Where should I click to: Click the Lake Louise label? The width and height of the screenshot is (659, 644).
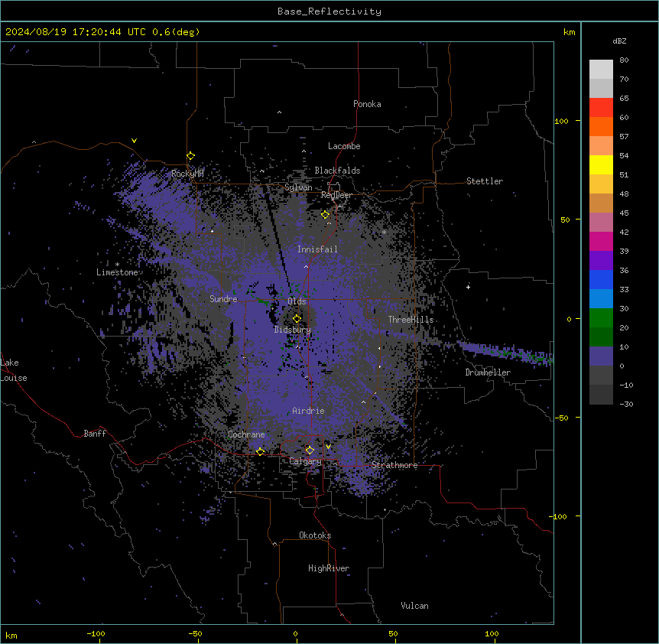(x=14, y=370)
